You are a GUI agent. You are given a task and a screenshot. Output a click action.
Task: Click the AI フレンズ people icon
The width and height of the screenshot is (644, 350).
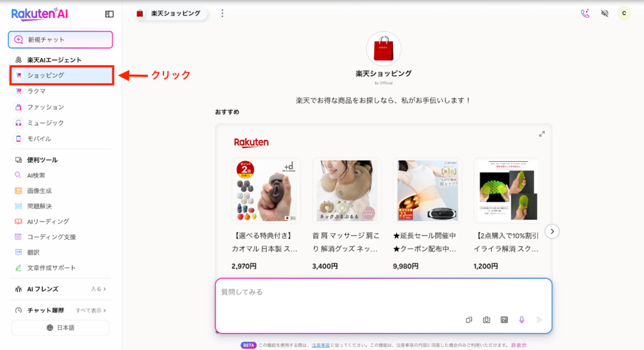point(18,289)
